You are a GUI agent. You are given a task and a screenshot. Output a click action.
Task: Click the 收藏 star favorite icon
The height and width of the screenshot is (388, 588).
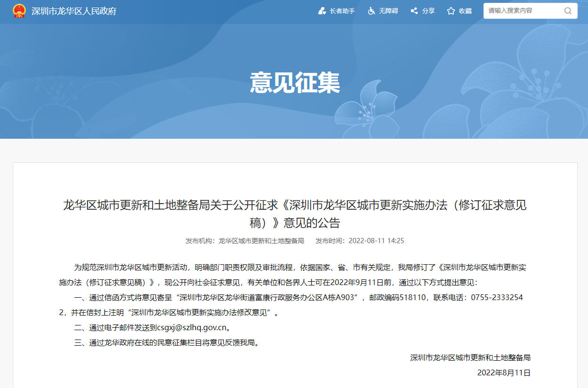pyautogui.click(x=451, y=11)
